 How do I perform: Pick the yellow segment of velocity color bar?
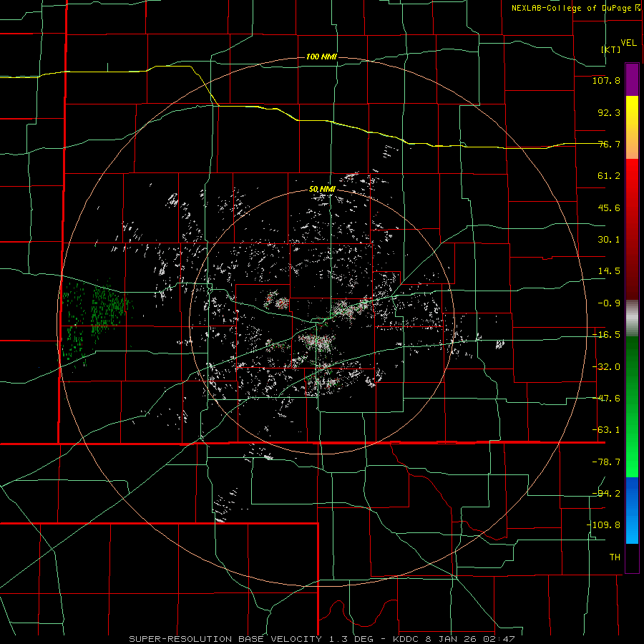[x=632, y=127]
